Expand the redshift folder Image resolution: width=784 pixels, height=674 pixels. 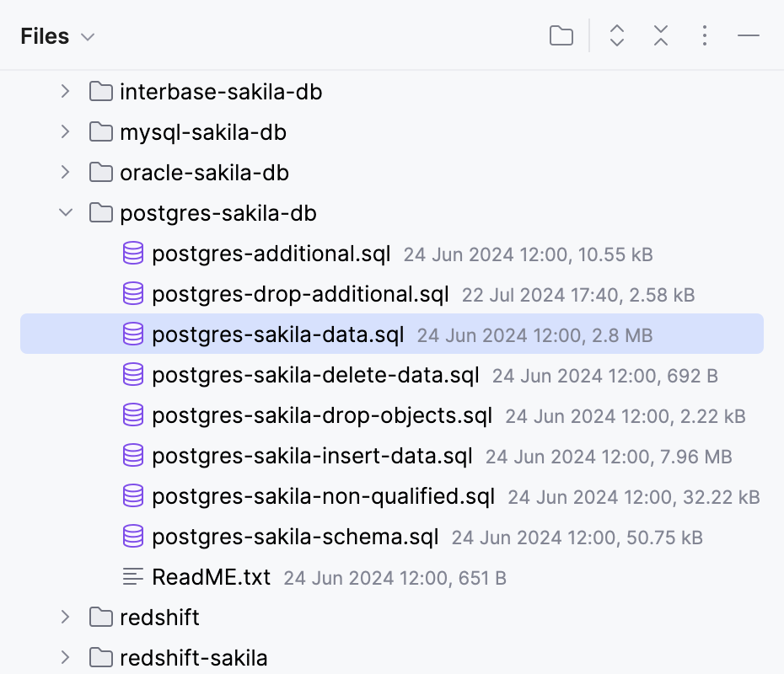[66, 617]
